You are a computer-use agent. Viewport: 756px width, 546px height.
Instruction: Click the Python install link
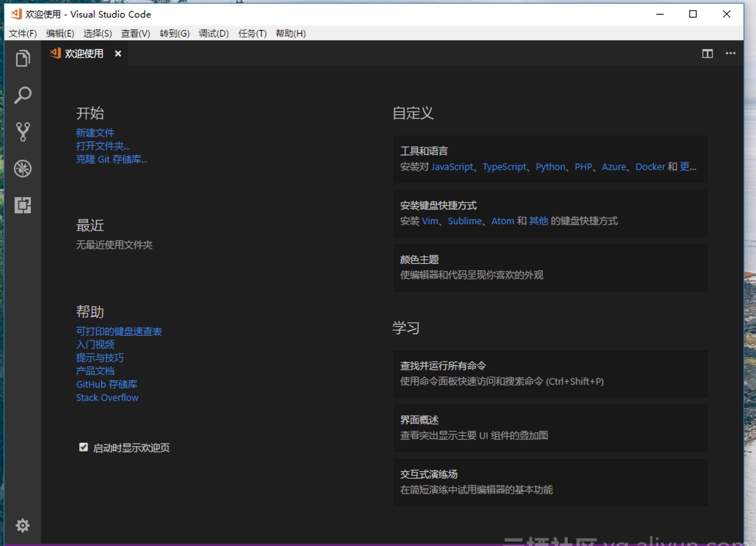(550, 167)
